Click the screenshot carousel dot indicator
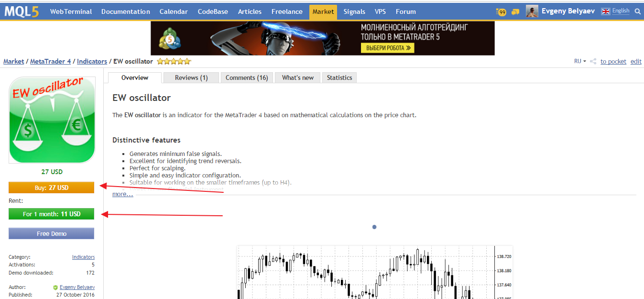This screenshot has height=299, width=644. coord(374,227)
